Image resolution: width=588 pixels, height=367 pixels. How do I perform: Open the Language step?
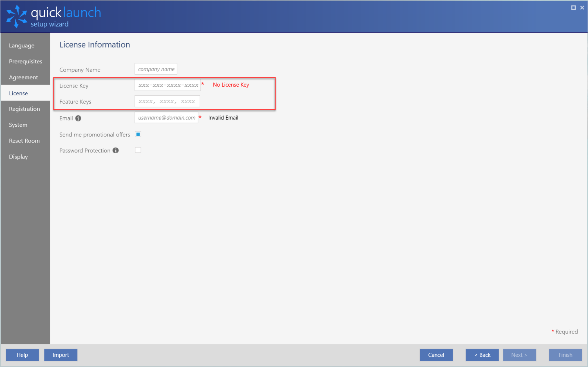point(21,45)
